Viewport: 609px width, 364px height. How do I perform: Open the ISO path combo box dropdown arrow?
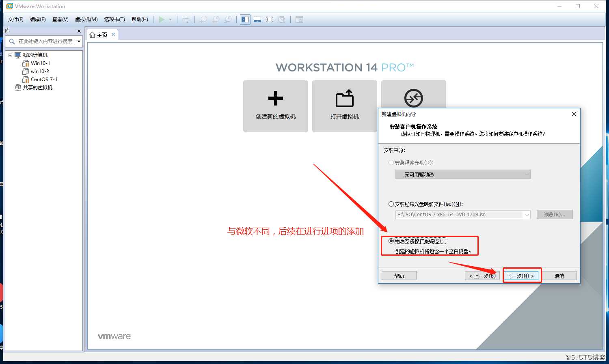point(527,215)
